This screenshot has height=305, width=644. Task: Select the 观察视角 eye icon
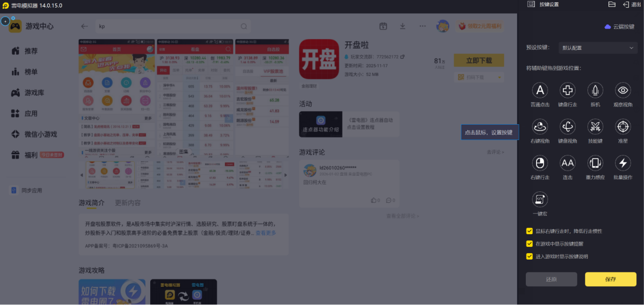pos(623,91)
